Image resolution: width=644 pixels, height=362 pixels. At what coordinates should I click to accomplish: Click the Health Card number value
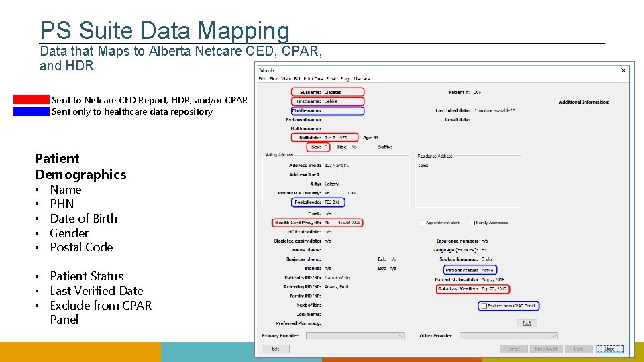349,223
